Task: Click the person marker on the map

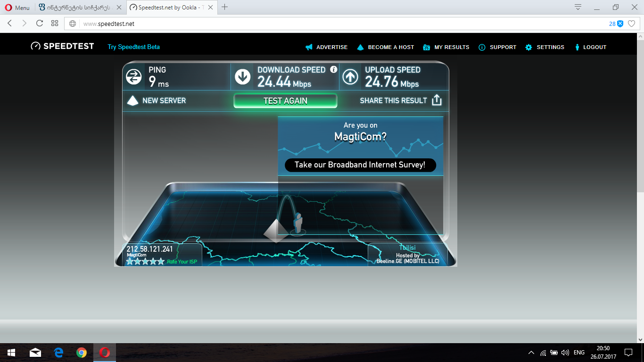Action: click(x=297, y=222)
